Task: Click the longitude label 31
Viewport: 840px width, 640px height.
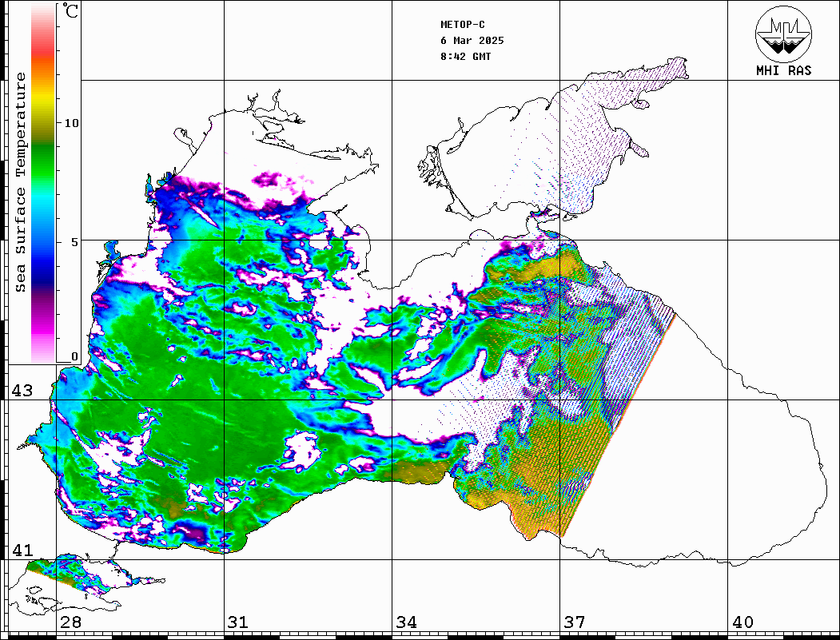Action: coord(238,622)
